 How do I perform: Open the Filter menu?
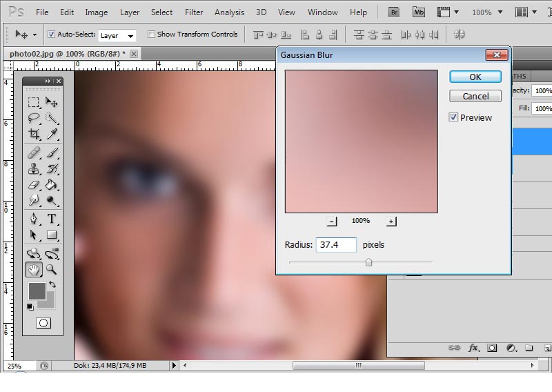point(194,12)
